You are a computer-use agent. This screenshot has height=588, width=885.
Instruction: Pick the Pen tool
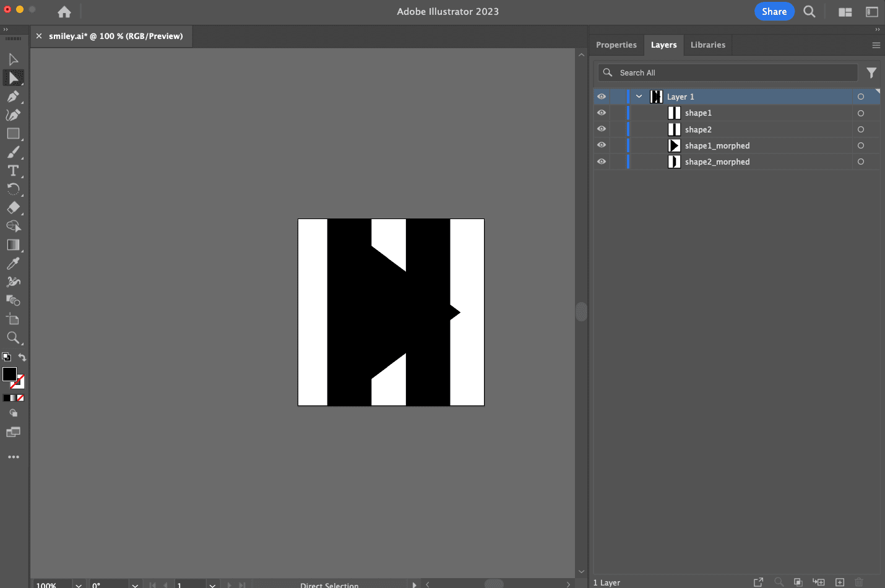pyautogui.click(x=14, y=97)
